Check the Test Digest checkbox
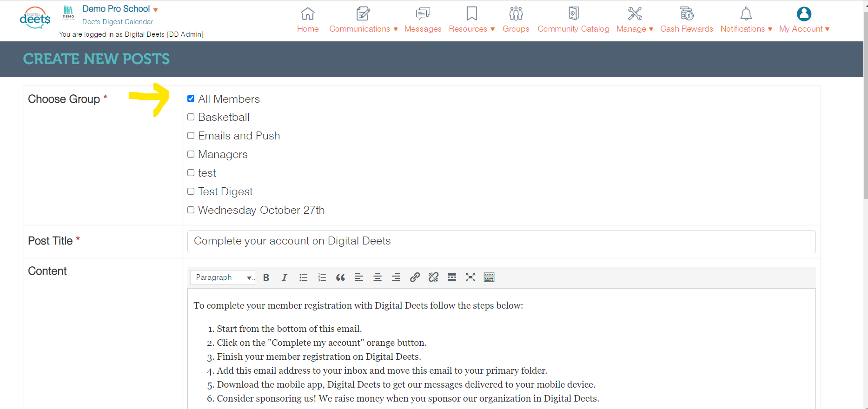The height and width of the screenshot is (409, 868). 191,191
